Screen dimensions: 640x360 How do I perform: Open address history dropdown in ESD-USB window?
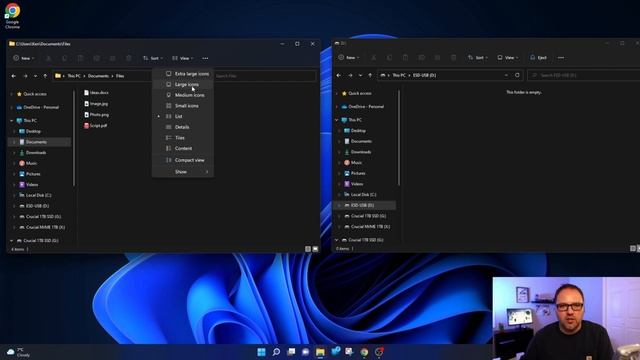click(x=506, y=75)
